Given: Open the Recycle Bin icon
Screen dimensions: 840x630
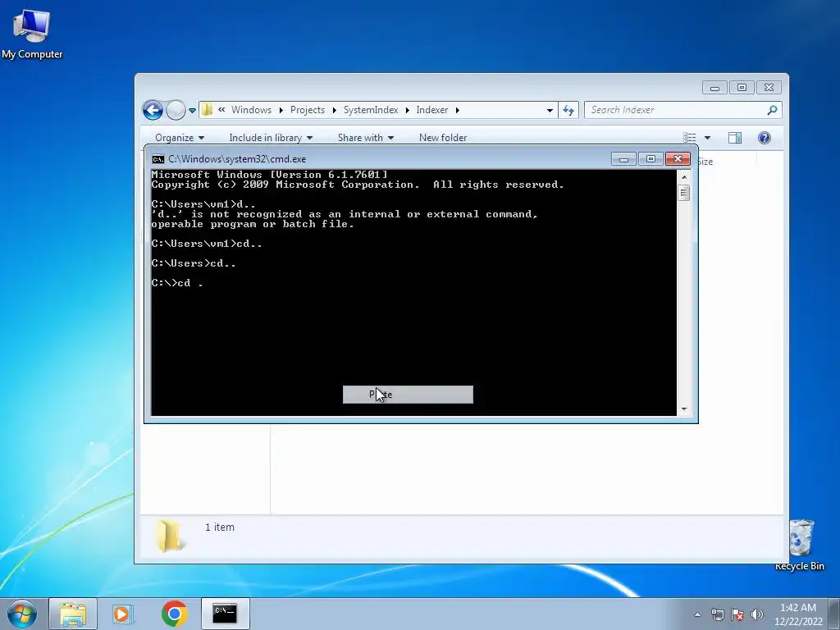Looking at the screenshot, I should [800, 545].
